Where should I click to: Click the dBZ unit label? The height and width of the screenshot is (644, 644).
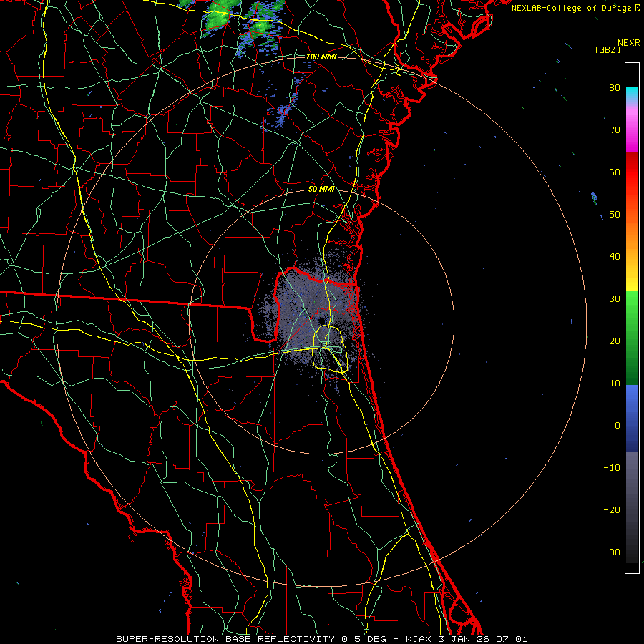[x=608, y=50]
